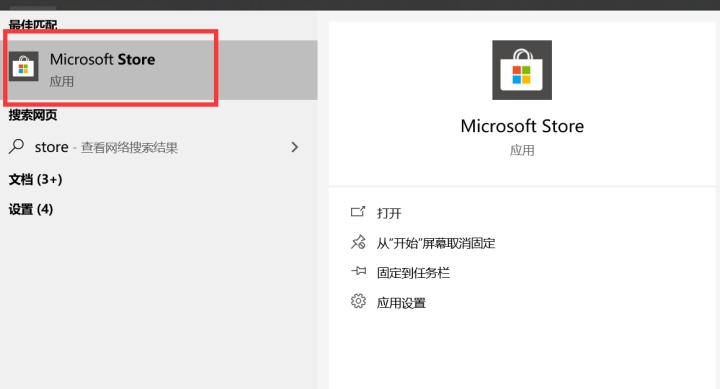720x389 pixels.
Task: Click the 'store - 查看网络搜索结果' web result
Action: pyautogui.click(x=158, y=147)
